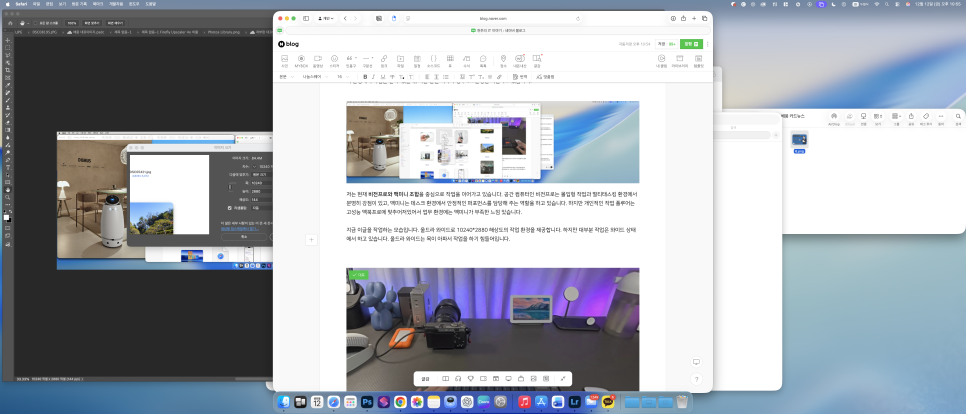Select the Brush tool in Photoshop
Viewport: 966px width, 414px height.
click(7, 100)
